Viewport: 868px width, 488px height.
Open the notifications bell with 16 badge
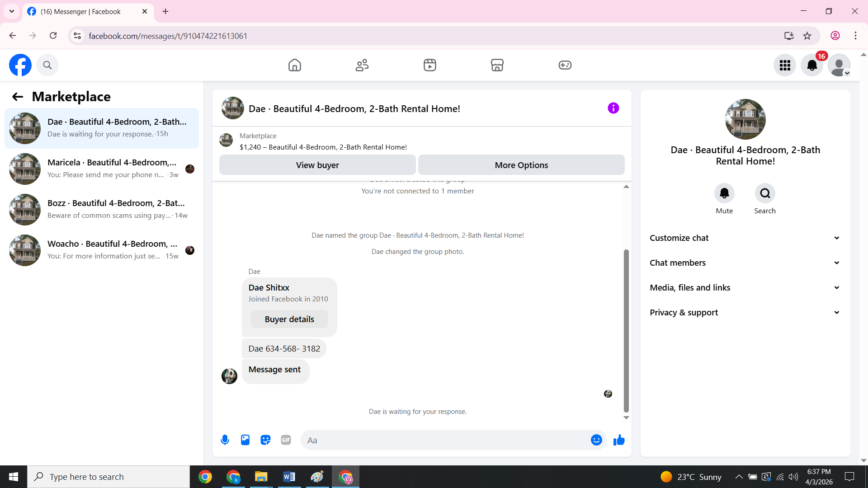[812, 65]
